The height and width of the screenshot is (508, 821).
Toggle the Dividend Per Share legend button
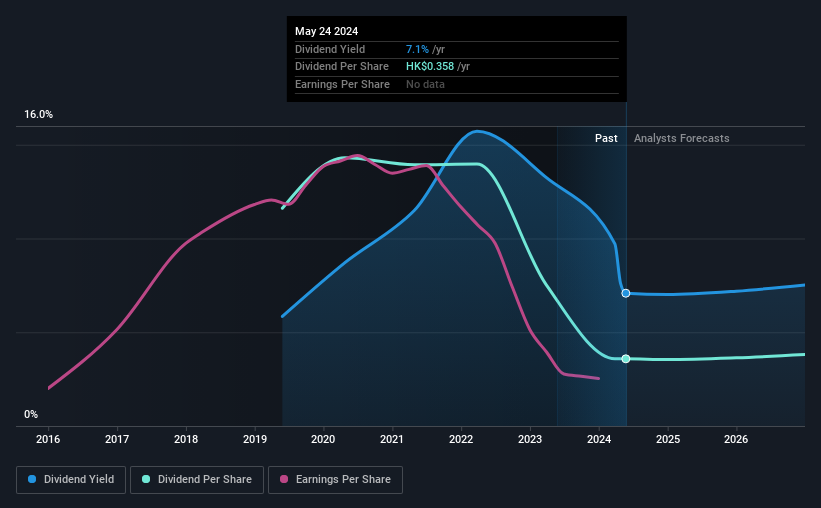(x=197, y=480)
